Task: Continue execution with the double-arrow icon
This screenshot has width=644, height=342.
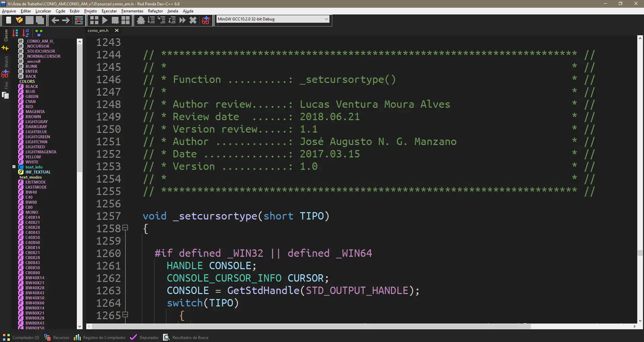Action: coord(183,20)
